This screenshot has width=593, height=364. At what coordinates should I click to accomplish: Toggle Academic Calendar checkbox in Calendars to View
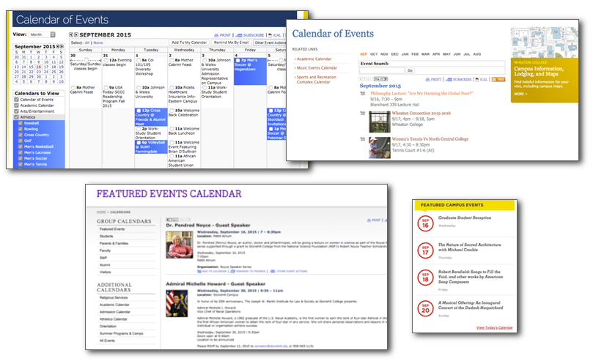(x=16, y=105)
